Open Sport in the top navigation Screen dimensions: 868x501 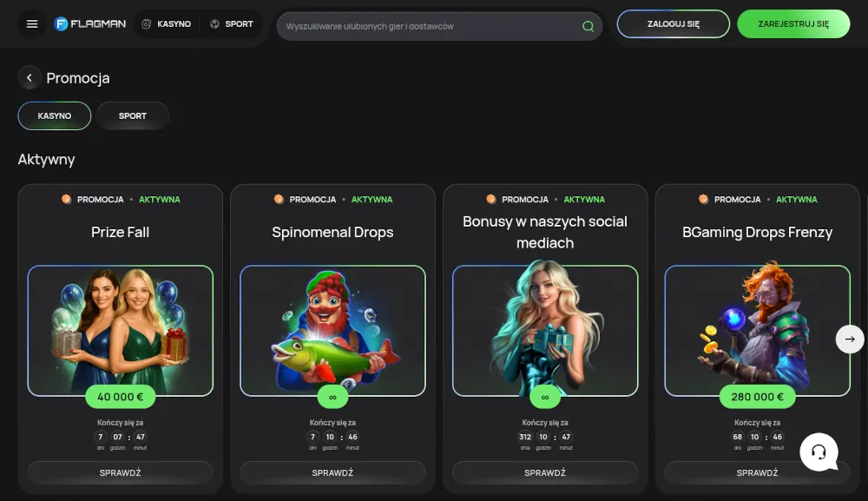click(232, 24)
